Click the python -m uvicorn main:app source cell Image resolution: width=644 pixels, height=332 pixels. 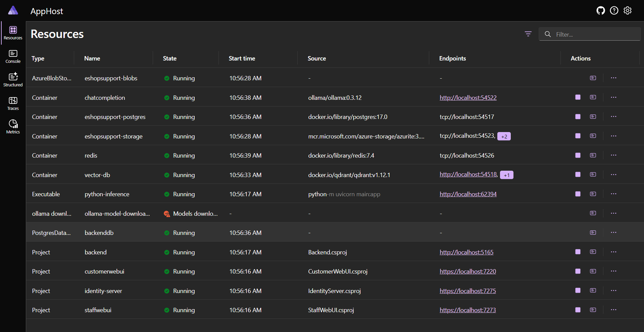click(x=344, y=194)
